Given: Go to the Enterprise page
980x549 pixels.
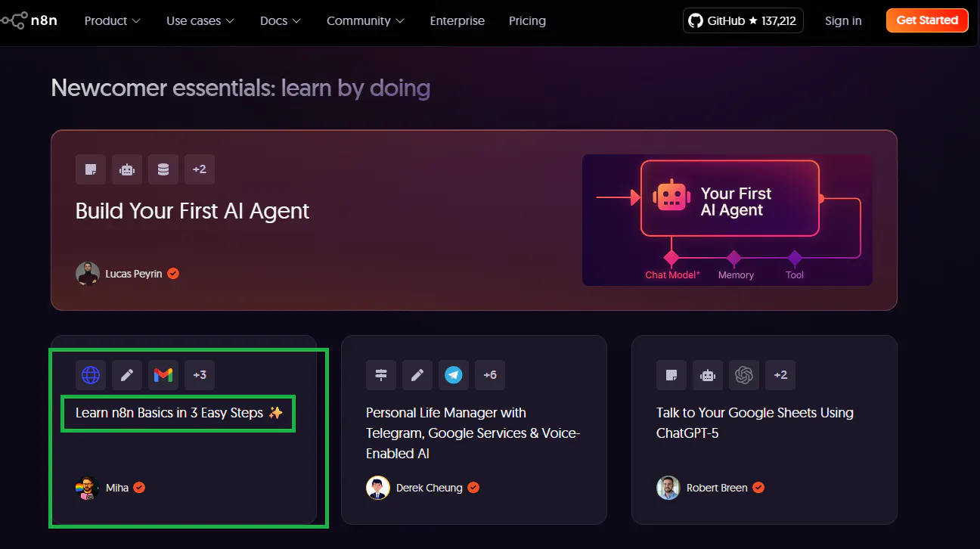Looking at the screenshot, I should [x=457, y=20].
